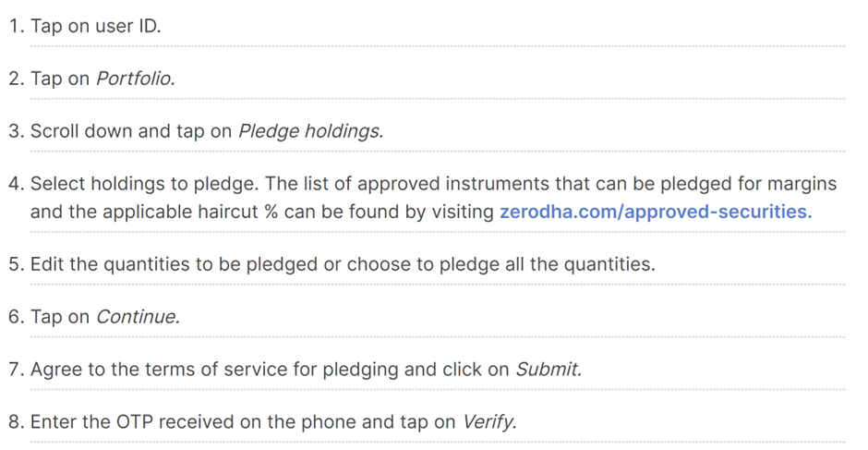Click the 'Tap on user ID' step text
Viewport: 868px width, 450px height.
point(96,26)
